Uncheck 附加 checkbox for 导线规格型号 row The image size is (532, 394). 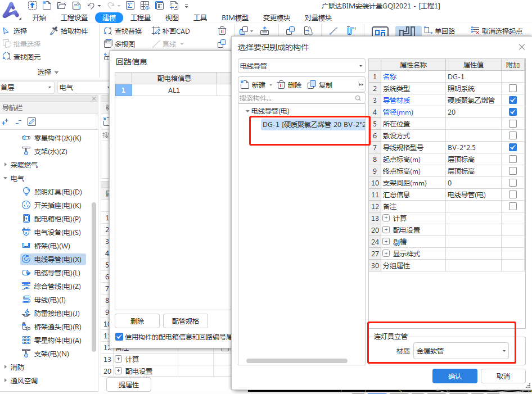(x=513, y=147)
